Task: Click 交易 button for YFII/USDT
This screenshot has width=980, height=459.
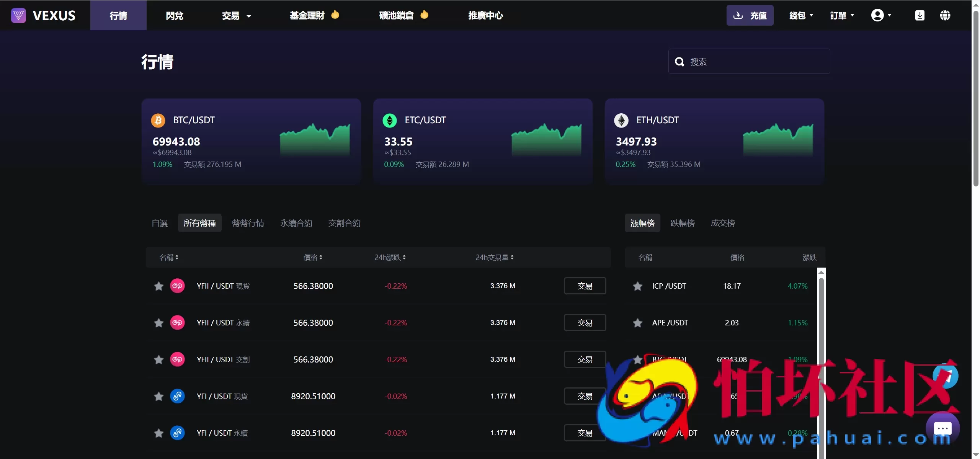Action: [585, 286]
